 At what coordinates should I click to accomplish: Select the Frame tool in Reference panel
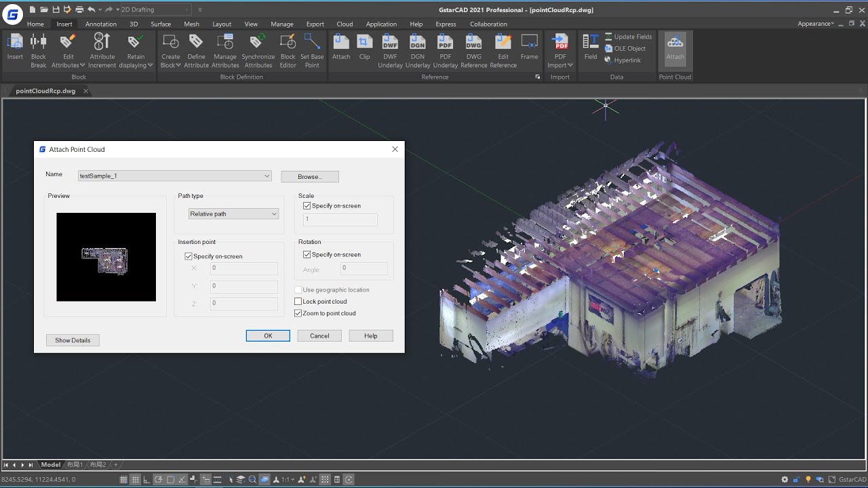pos(529,47)
